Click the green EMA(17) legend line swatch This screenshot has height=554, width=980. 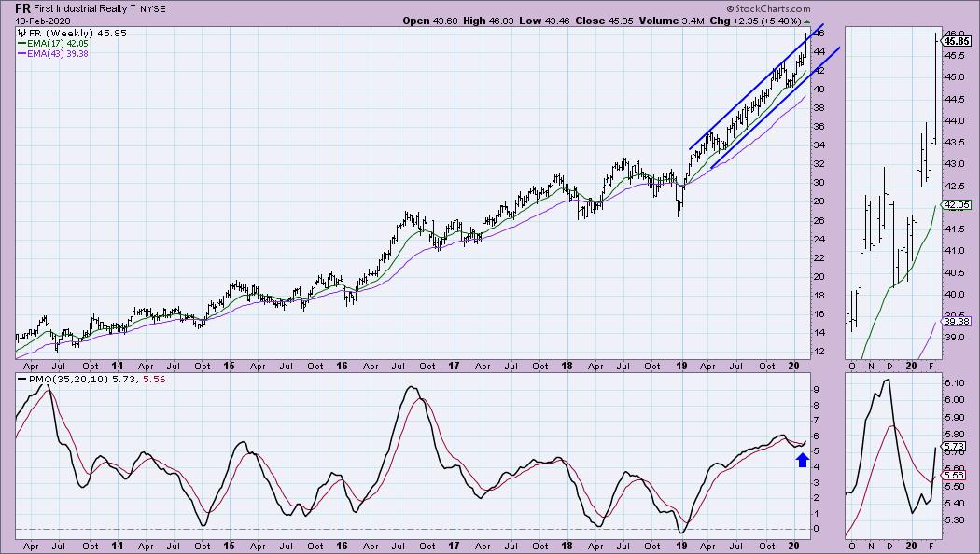21,44
